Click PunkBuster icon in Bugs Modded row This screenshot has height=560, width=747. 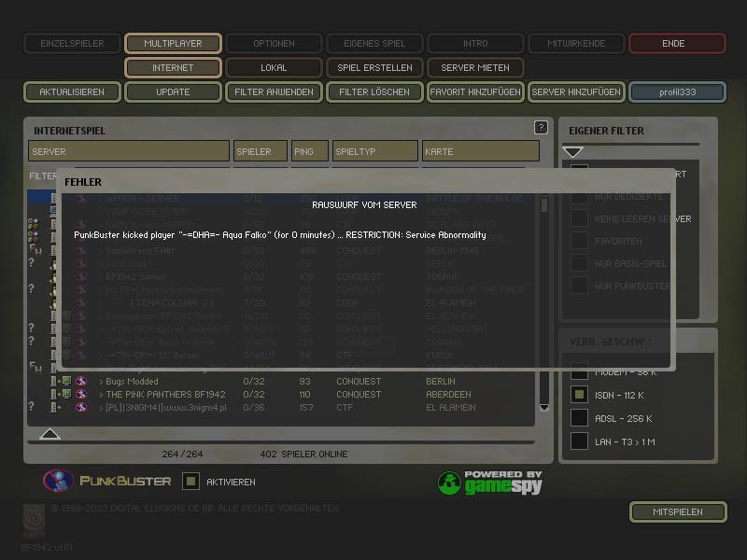pos(81,382)
